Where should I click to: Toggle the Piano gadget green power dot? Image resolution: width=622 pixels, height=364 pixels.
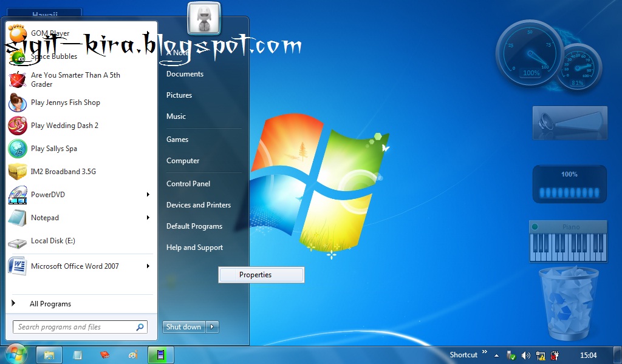(x=535, y=227)
